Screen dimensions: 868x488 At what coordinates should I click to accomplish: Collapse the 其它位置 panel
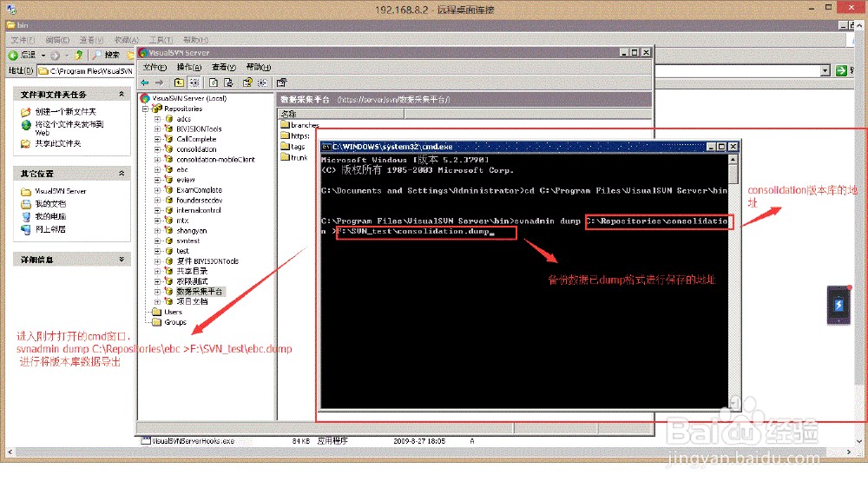[122, 174]
